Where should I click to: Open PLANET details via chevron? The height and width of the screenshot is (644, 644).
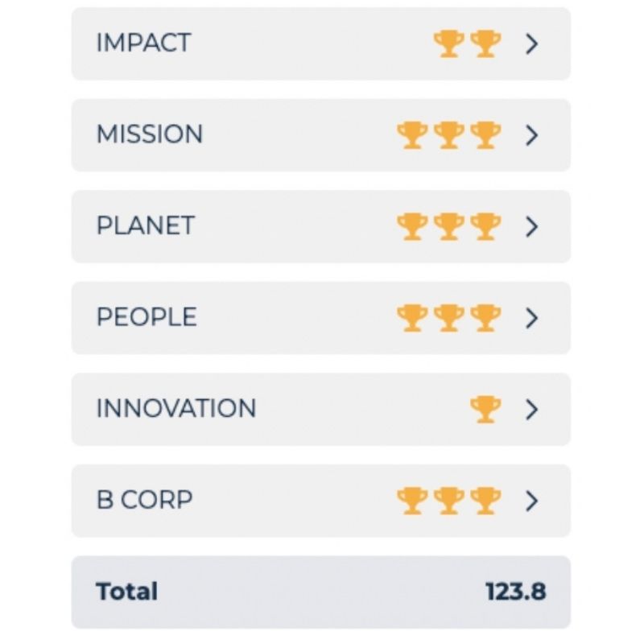[x=531, y=226]
